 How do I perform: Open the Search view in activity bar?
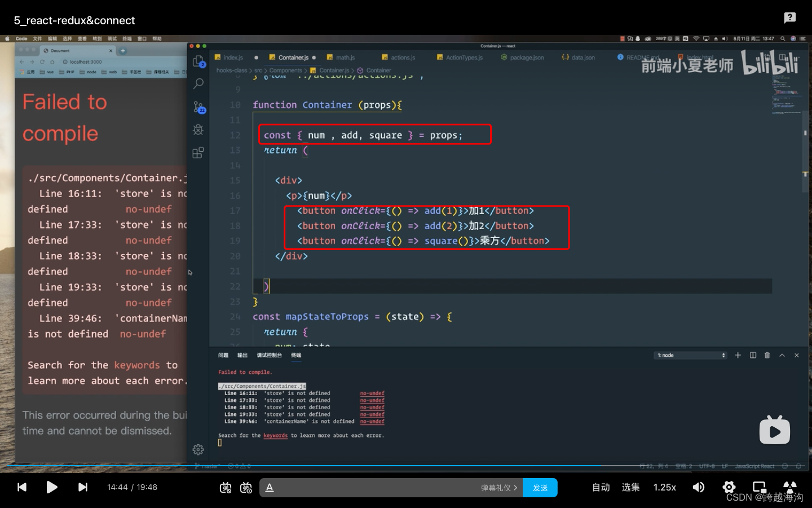coord(198,84)
